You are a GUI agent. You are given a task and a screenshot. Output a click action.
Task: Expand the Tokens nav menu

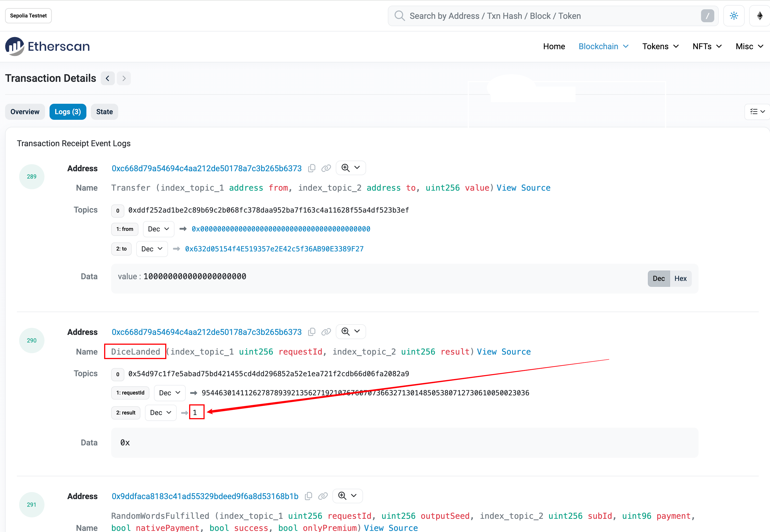(661, 46)
